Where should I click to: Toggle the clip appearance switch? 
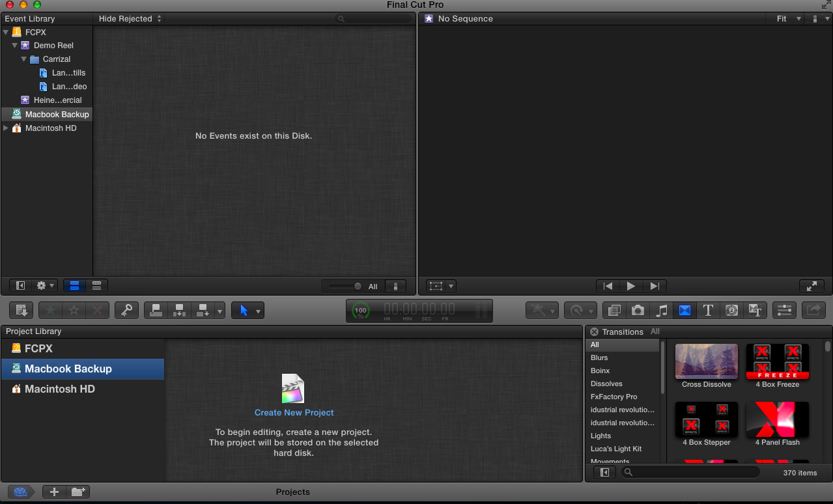click(395, 287)
